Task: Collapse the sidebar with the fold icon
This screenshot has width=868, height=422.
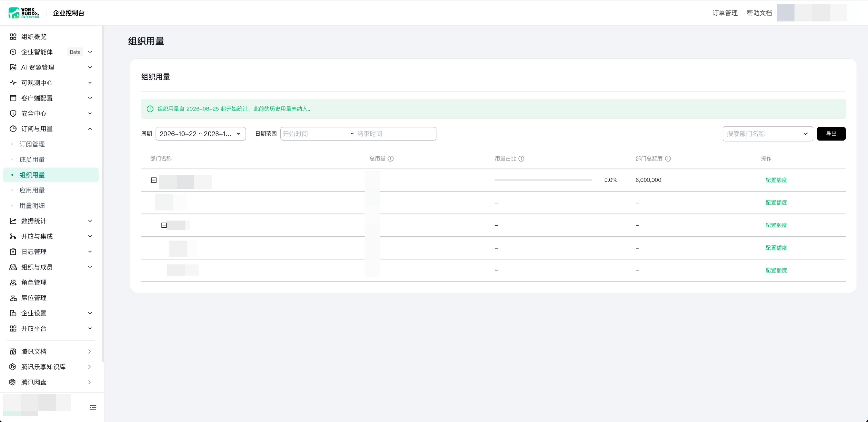Action: (x=93, y=408)
